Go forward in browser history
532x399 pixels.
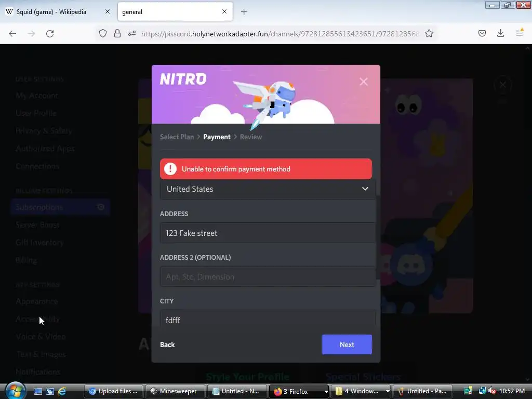31,33
